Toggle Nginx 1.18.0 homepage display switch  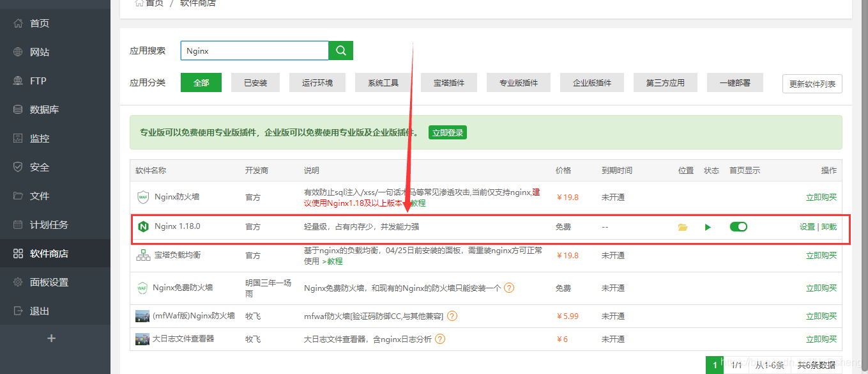point(738,227)
